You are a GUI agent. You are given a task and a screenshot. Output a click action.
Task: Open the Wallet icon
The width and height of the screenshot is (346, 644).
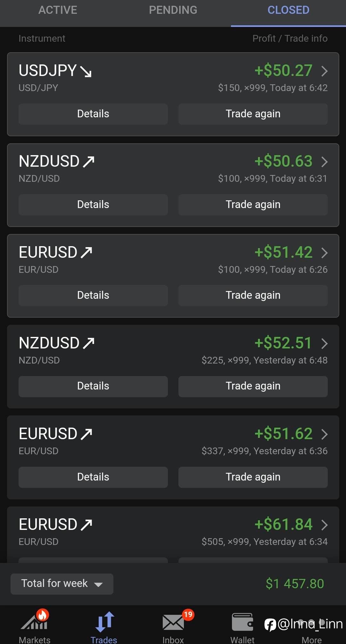click(242, 622)
